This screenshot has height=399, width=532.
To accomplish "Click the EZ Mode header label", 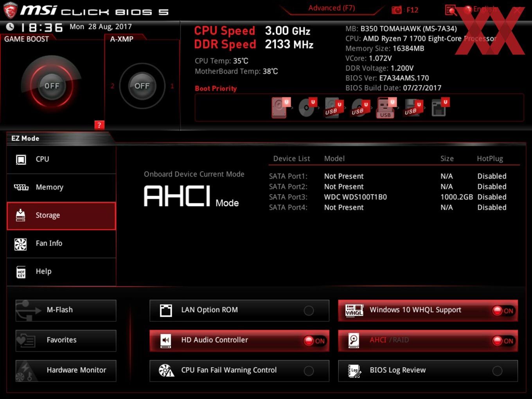I will click(25, 138).
